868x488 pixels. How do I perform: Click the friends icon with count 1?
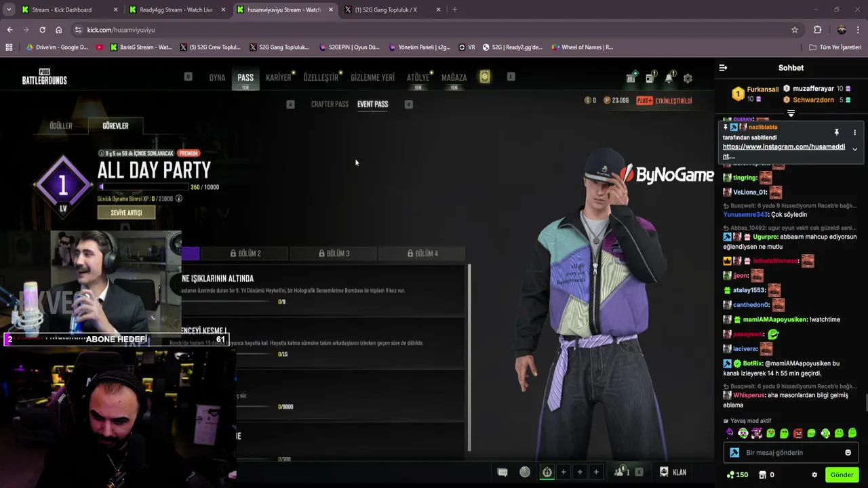[x=622, y=472]
